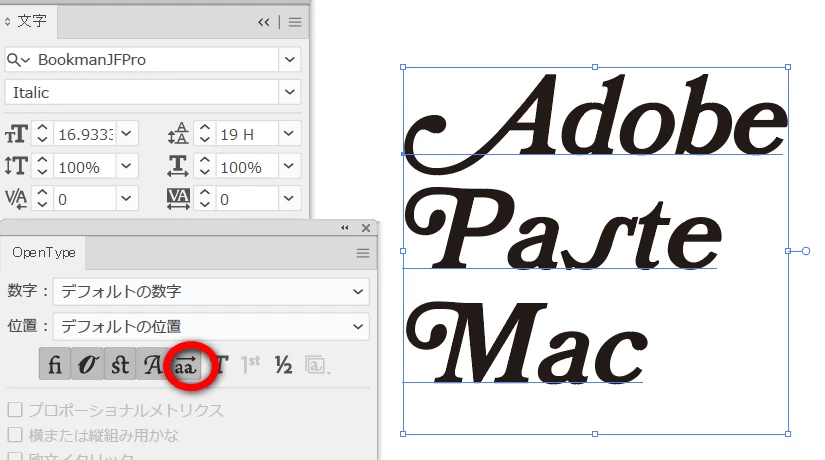Click the text frame out port circle

coord(806,251)
